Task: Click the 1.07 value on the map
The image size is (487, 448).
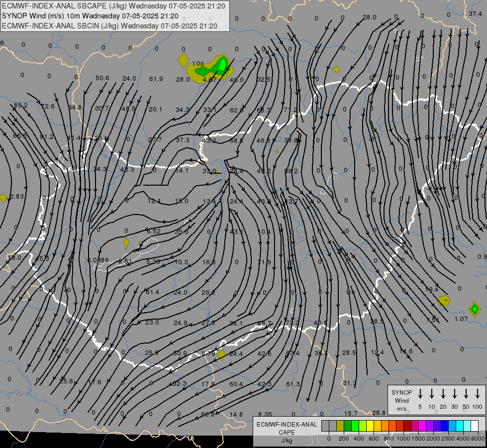Action: pyautogui.click(x=461, y=319)
